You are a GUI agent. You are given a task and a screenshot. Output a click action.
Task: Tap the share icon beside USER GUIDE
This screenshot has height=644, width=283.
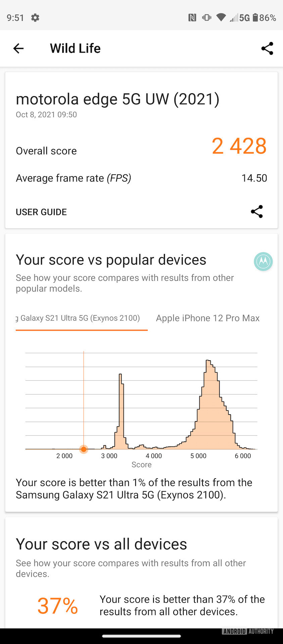tap(257, 212)
